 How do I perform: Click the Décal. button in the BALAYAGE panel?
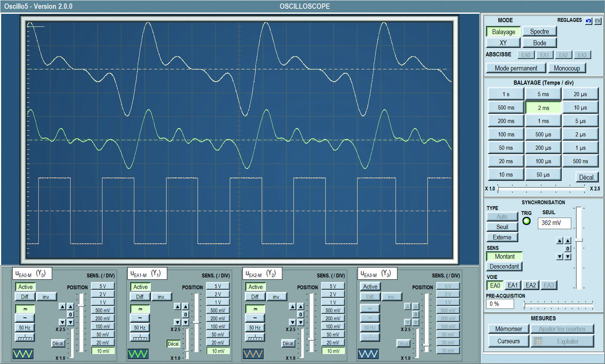click(587, 177)
